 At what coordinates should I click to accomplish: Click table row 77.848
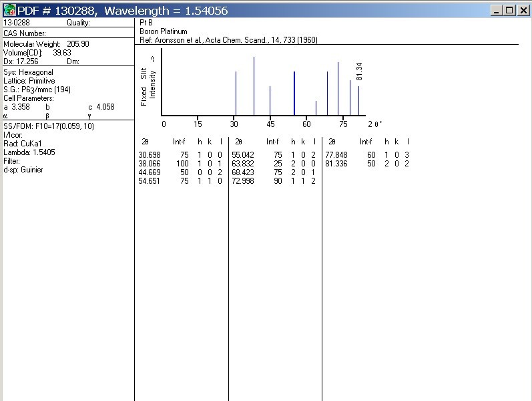point(367,155)
